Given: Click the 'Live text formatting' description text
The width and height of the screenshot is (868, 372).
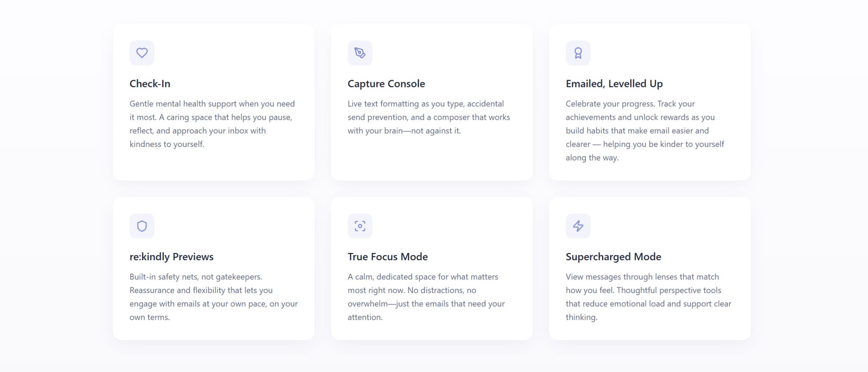Looking at the screenshot, I should [x=429, y=117].
